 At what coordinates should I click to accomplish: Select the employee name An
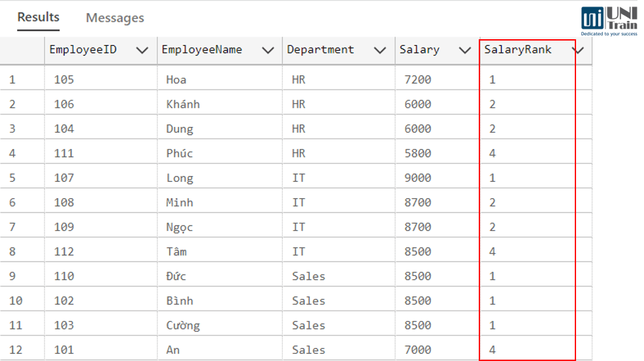click(x=173, y=349)
